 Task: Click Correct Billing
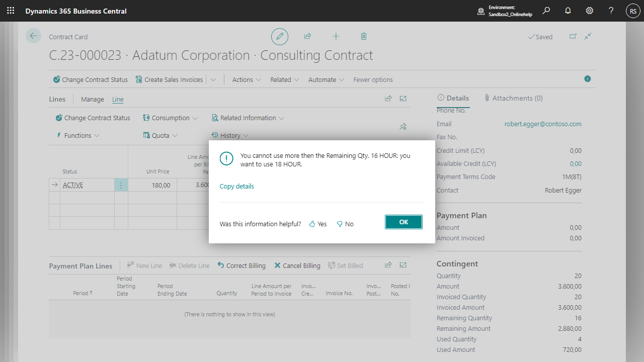242,265
